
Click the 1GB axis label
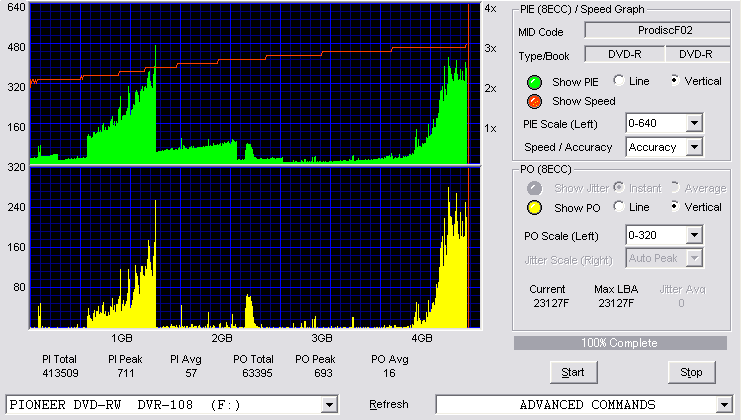[122, 338]
